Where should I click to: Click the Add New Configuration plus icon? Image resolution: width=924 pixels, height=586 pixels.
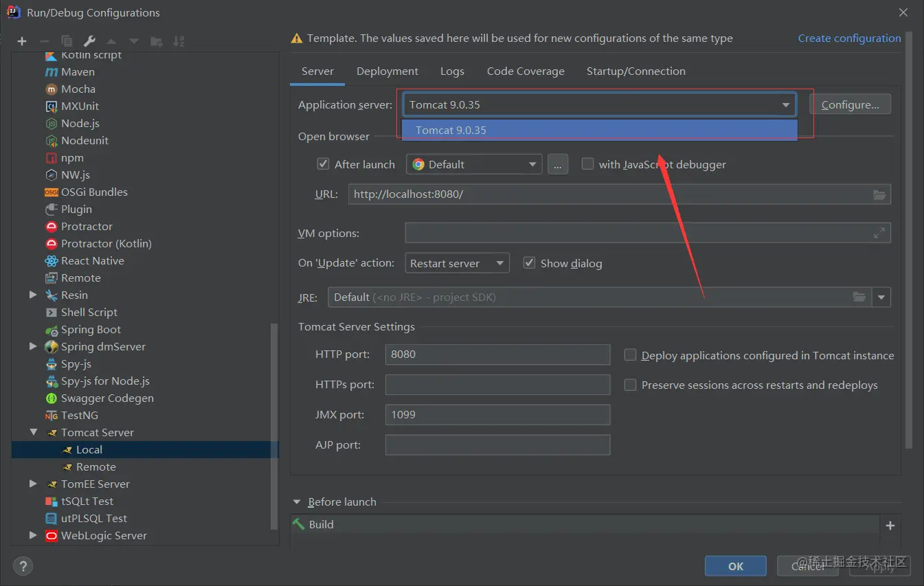pyautogui.click(x=22, y=41)
